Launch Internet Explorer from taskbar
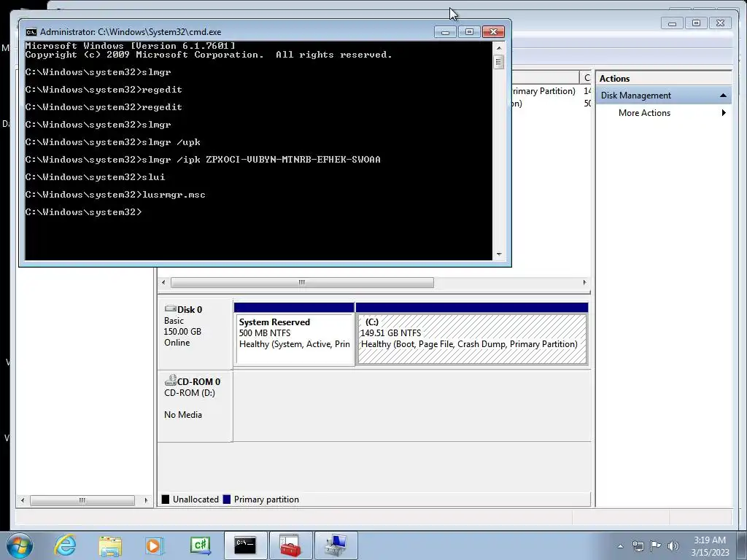Image resolution: width=747 pixels, height=560 pixels. click(65, 545)
